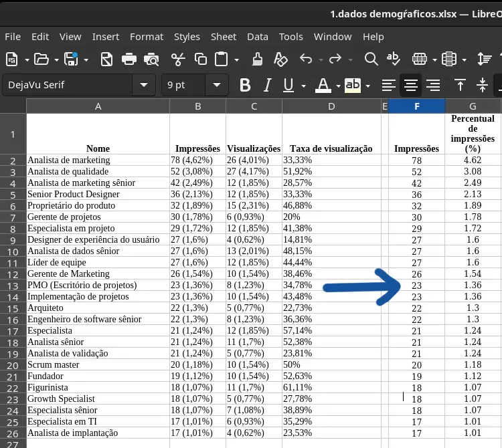Toggle Bold formatting
The height and width of the screenshot is (448, 502).
[x=245, y=85]
